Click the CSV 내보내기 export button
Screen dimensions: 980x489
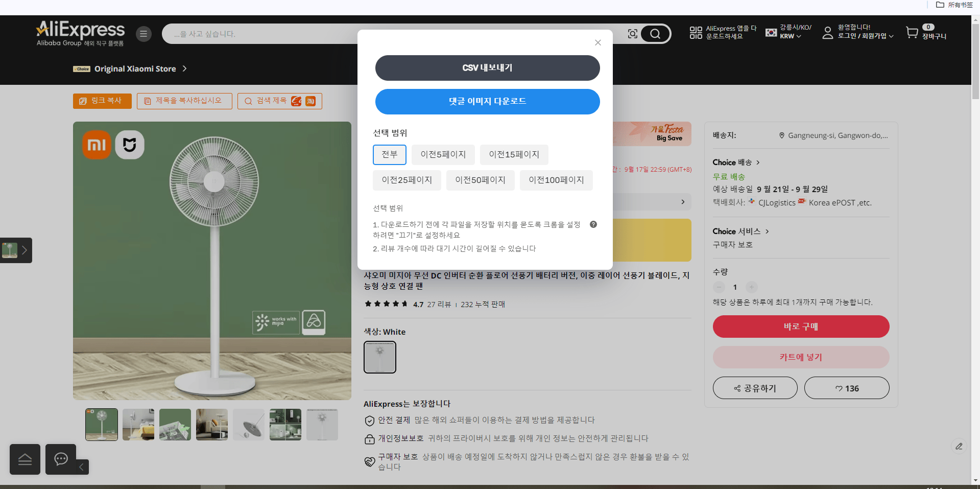click(x=487, y=68)
